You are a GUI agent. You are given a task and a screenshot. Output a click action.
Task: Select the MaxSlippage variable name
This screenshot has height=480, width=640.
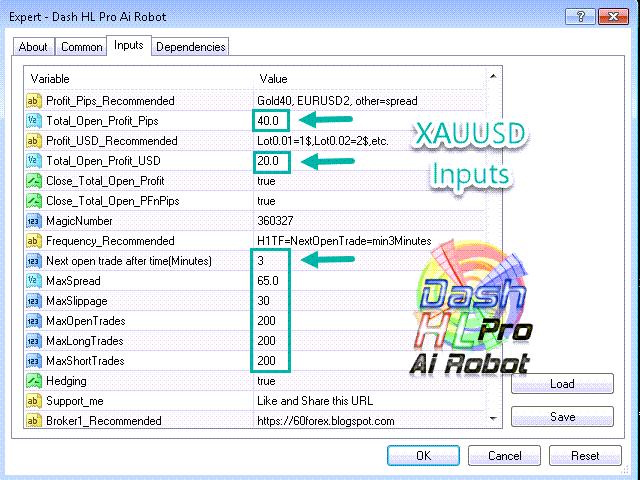(x=77, y=301)
